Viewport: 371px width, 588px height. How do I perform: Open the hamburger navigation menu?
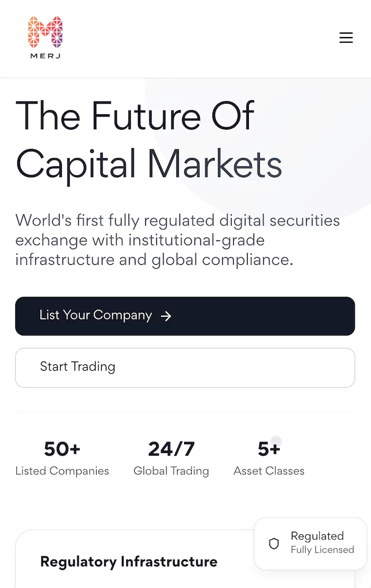click(346, 38)
